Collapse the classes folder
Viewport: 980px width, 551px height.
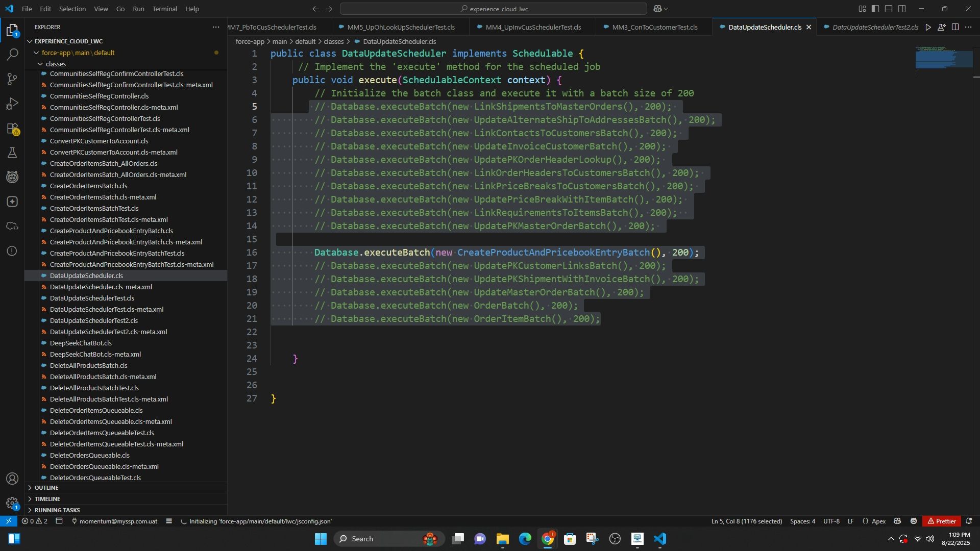point(56,64)
